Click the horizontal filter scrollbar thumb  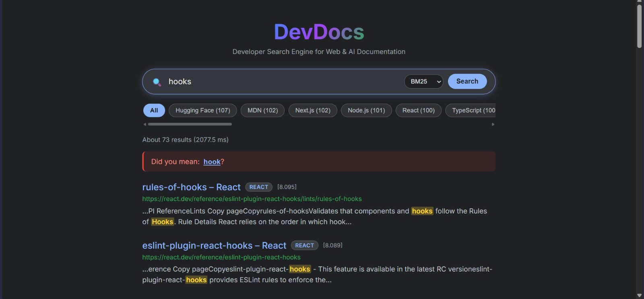pyautogui.click(x=190, y=124)
